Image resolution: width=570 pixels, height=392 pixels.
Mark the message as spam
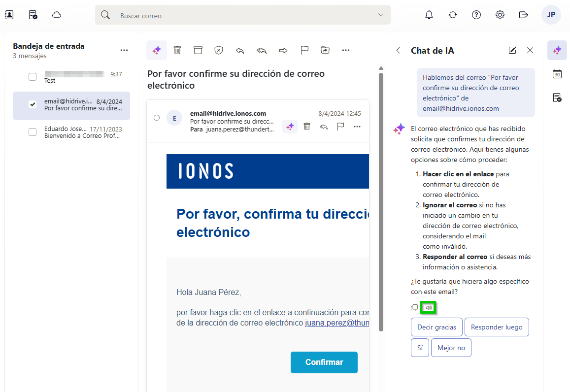click(219, 50)
